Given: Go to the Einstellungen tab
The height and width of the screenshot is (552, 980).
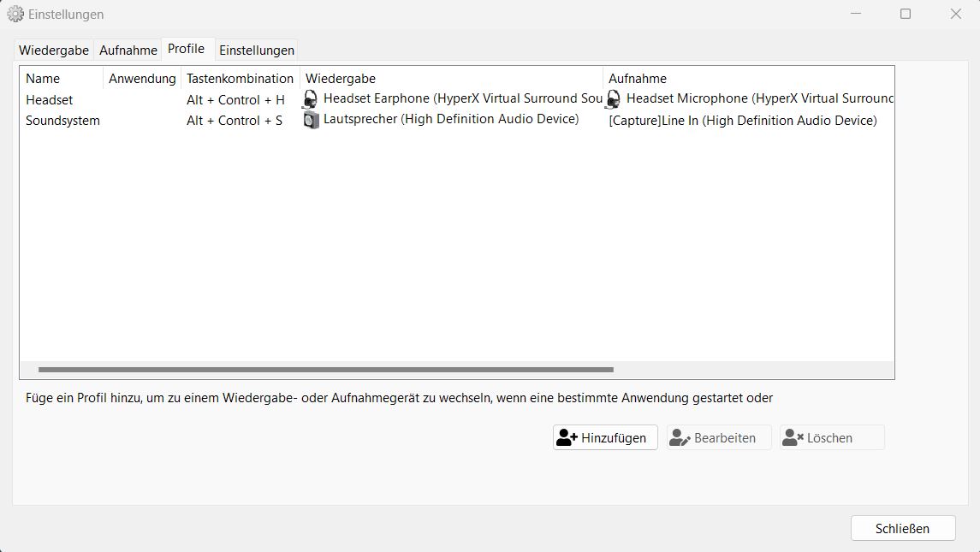Looking at the screenshot, I should point(257,50).
